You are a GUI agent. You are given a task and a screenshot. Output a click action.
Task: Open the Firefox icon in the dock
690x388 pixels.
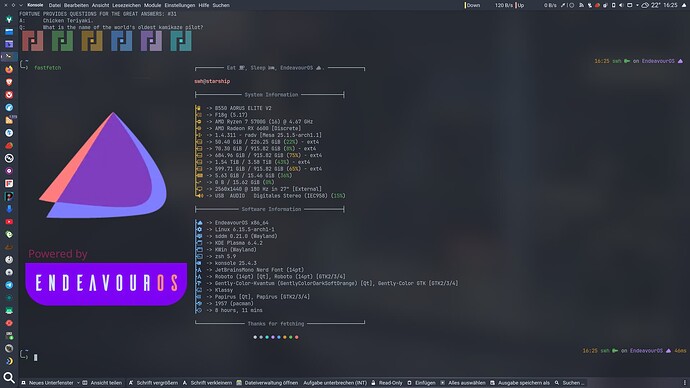coord(9,70)
